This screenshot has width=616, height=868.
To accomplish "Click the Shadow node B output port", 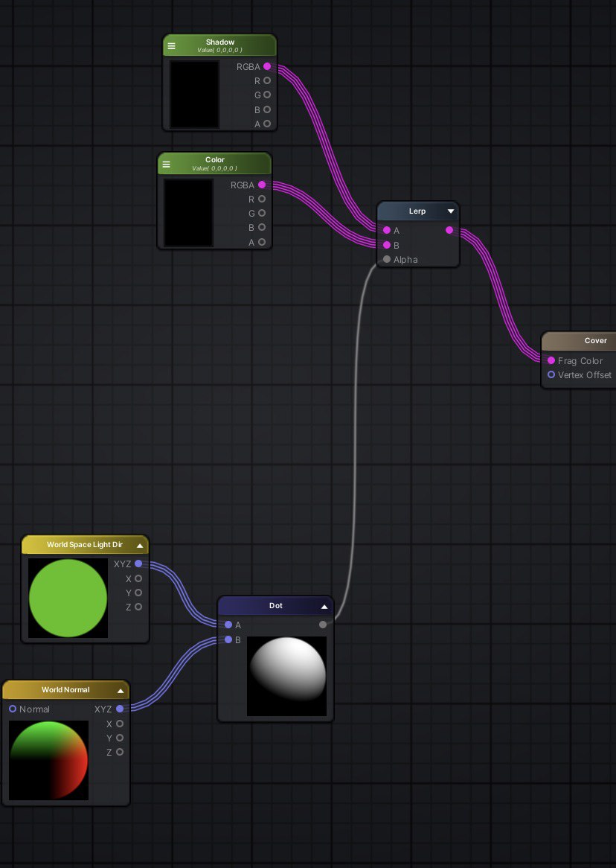I will tap(267, 109).
